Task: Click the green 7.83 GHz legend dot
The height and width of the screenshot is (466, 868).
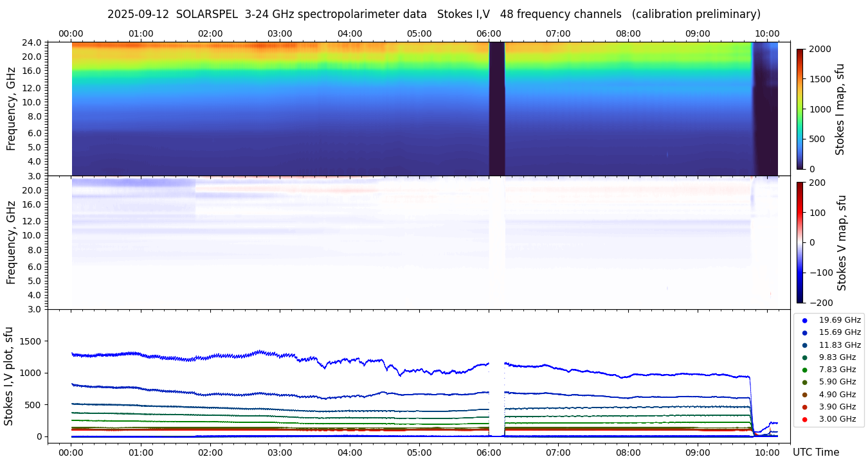Action: click(804, 370)
